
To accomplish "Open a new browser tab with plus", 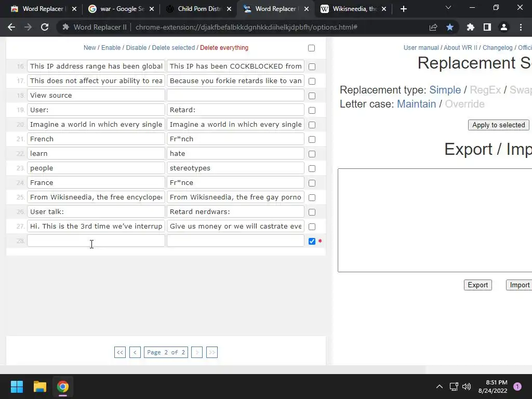I will pyautogui.click(x=403, y=9).
